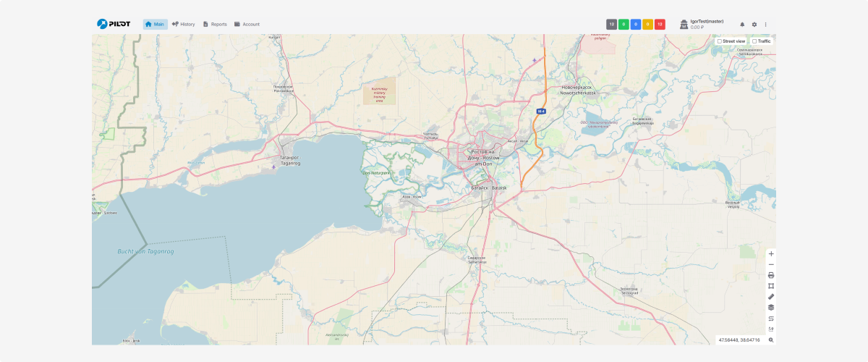This screenshot has width=868, height=362.
Task: Click the coordinates search field
Action: click(739, 340)
